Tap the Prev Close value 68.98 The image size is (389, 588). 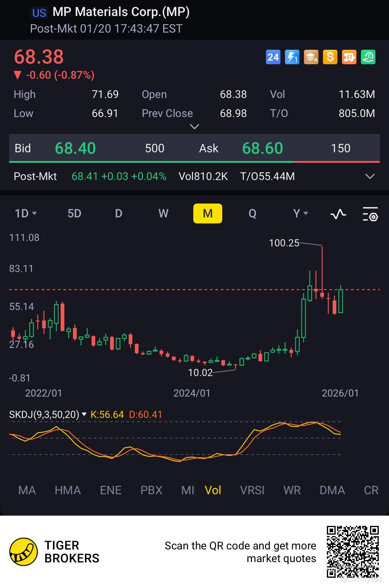point(233,113)
